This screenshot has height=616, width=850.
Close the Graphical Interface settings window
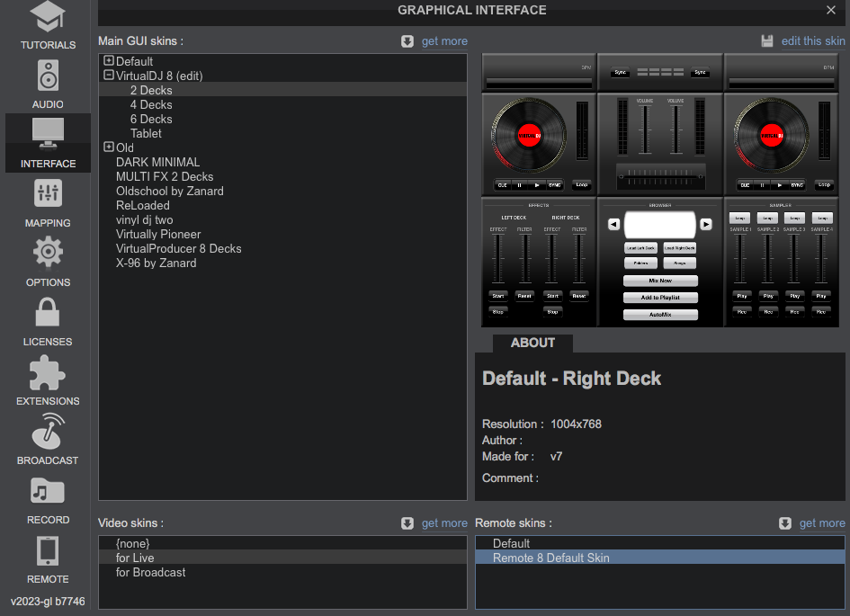pyautogui.click(x=830, y=10)
